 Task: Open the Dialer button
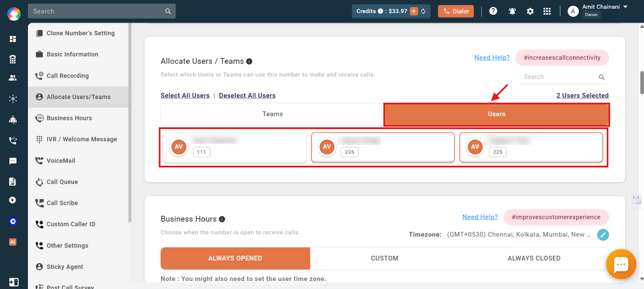[x=456, y=11]
